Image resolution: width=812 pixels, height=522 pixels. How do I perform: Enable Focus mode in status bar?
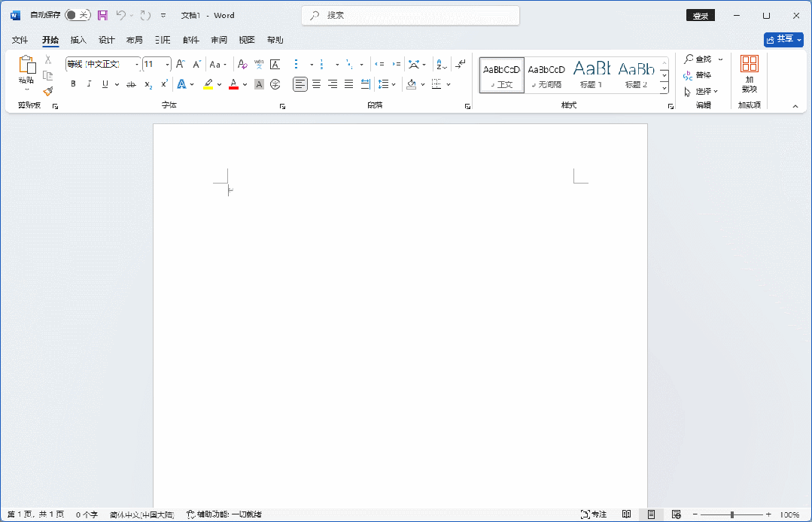pyautogui.click(x=594, y=514)
